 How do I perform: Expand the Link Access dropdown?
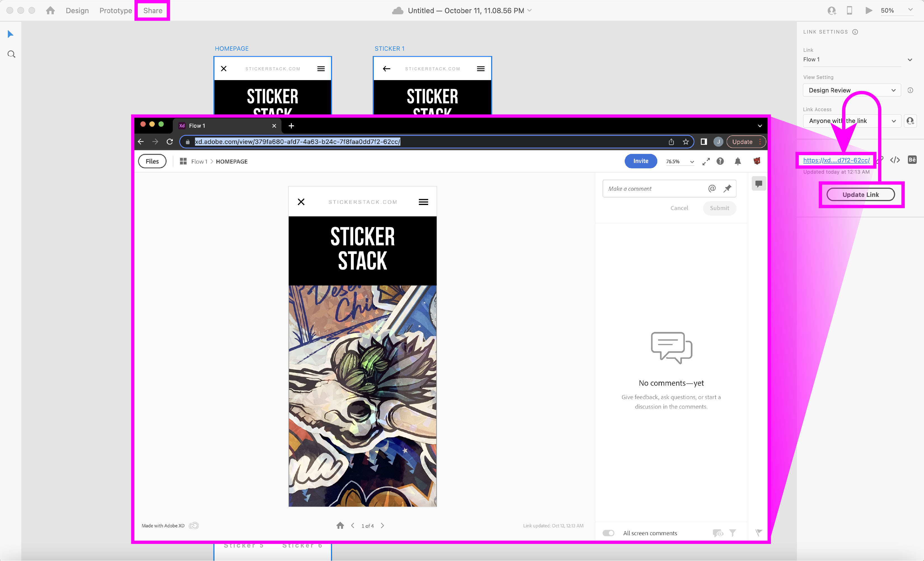tap(851, 121)
